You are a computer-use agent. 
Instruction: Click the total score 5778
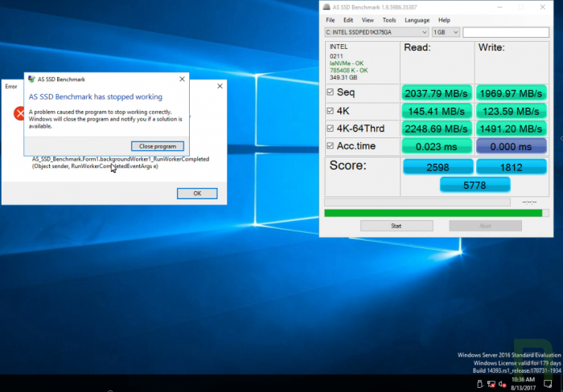(x=475, y=185)
